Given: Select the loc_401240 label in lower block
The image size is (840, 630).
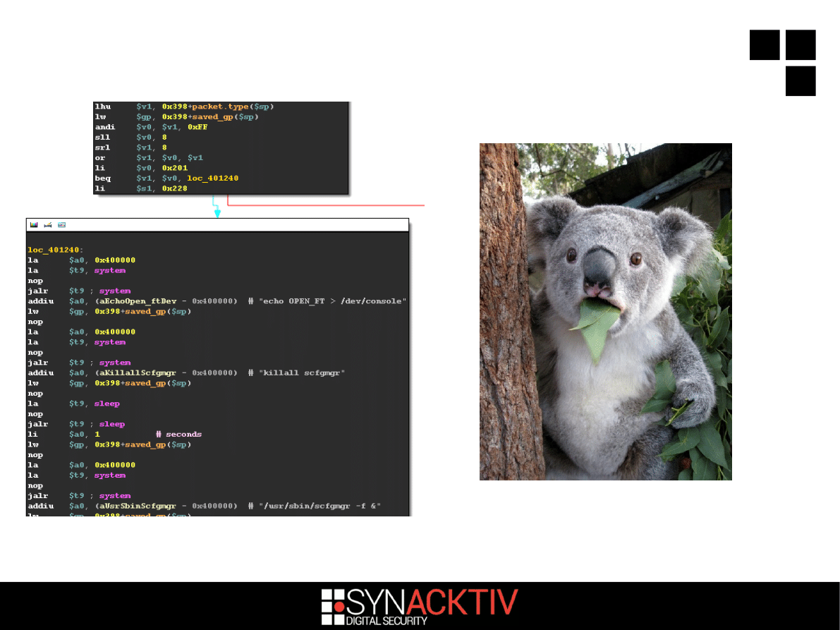Looking at the screenshot, I should (55, 250).
